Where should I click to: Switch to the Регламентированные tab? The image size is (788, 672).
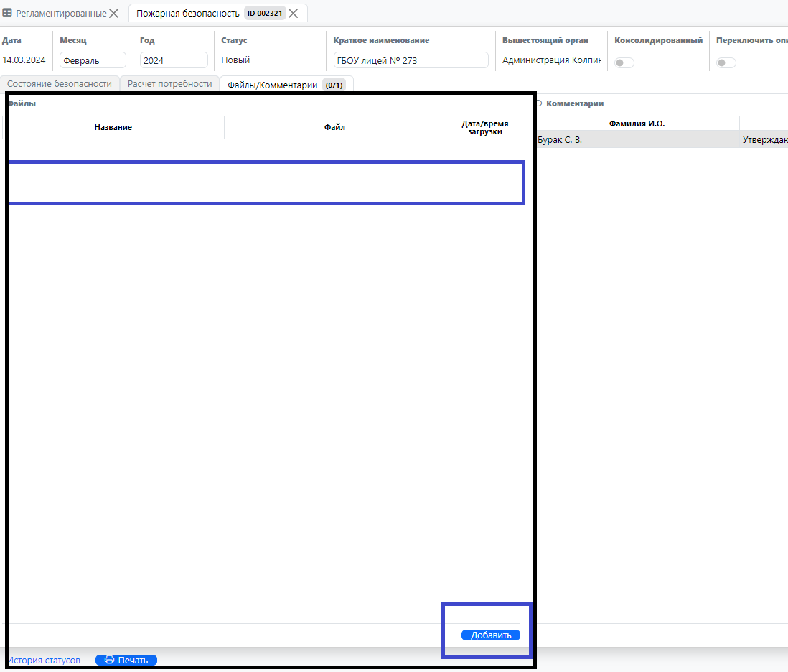(61, 13)
